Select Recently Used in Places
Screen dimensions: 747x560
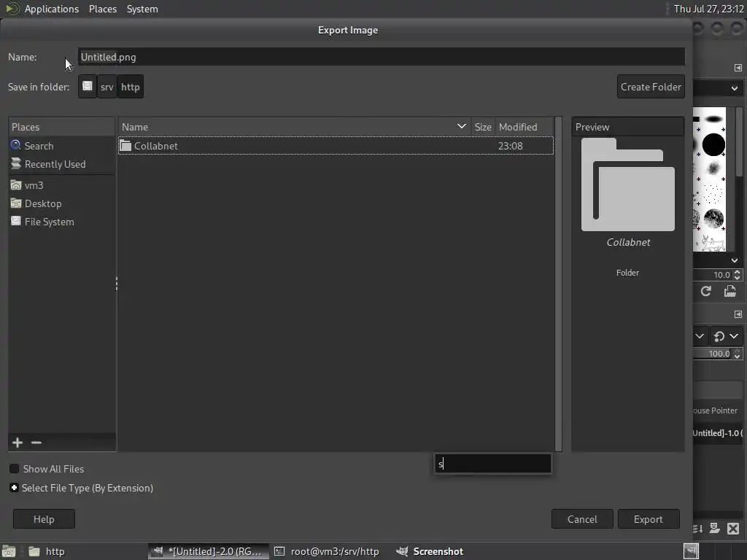click(61, 164)
